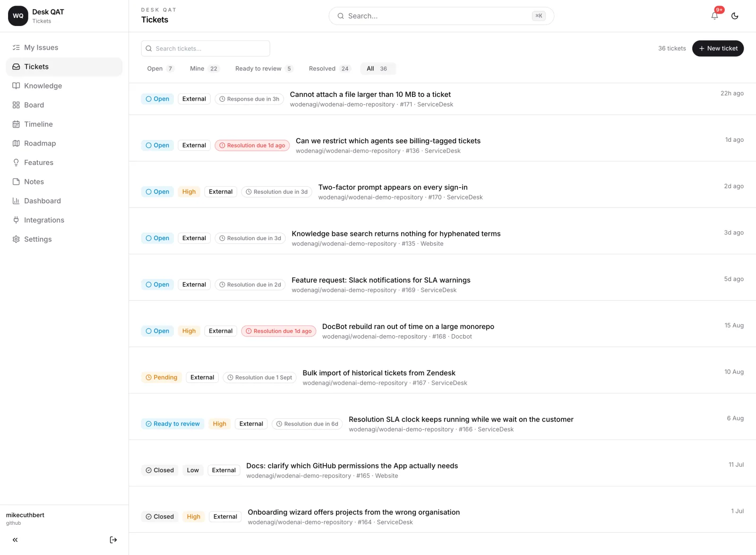Open GitHub permissions docs ticket
Viewport: 756px width, 555px height.
pos(352,466)
